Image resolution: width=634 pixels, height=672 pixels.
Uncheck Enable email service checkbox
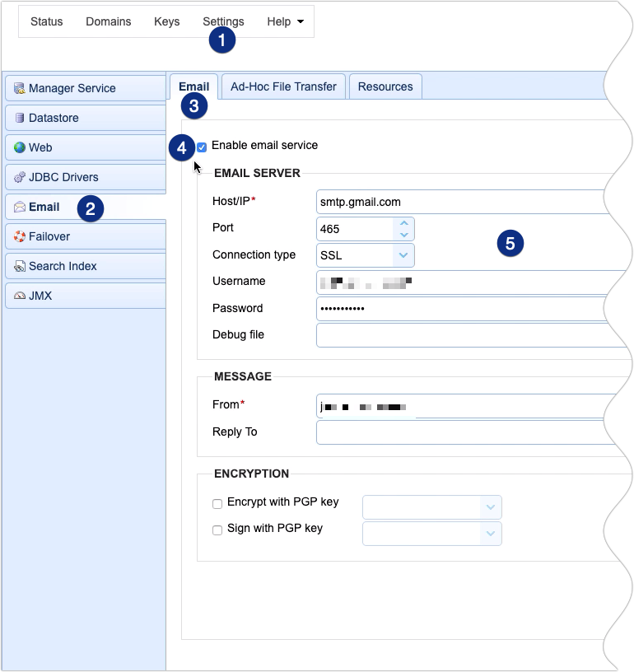click(x=202, y=147)
